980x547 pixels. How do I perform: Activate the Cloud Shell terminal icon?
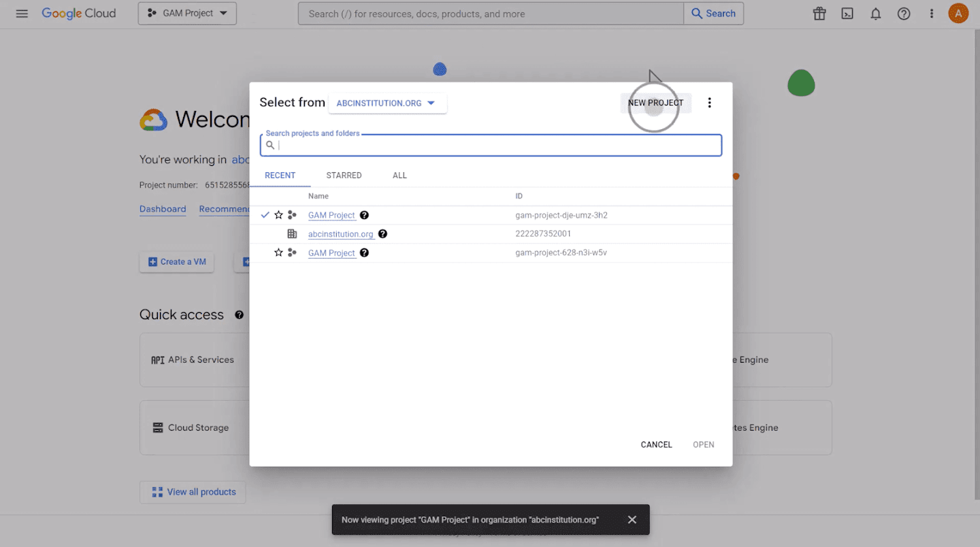click(x=847, y=14)
